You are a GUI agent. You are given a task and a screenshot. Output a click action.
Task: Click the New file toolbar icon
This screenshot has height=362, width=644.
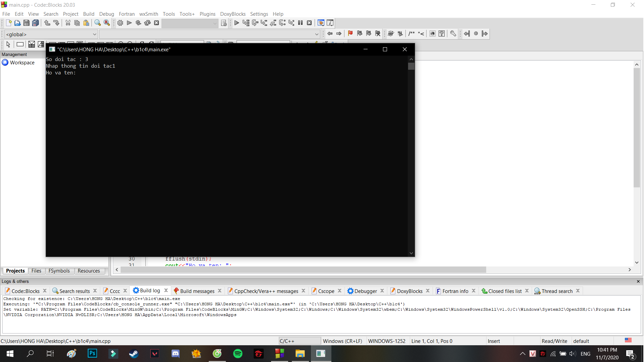(x=9, y=23)
